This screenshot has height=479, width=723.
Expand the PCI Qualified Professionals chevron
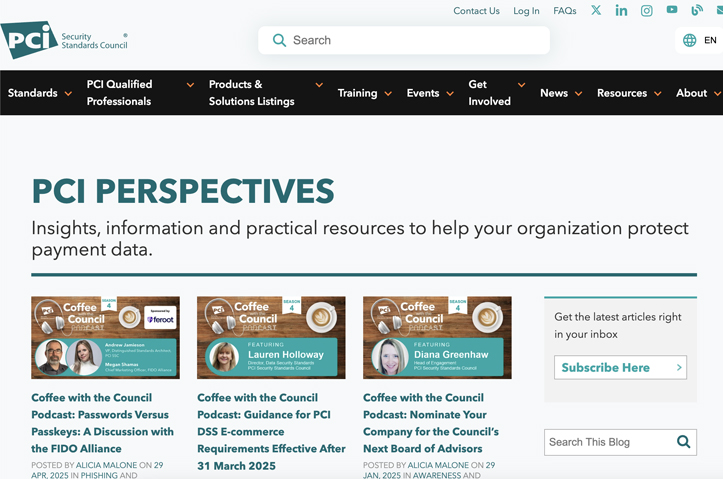(190, 85)
